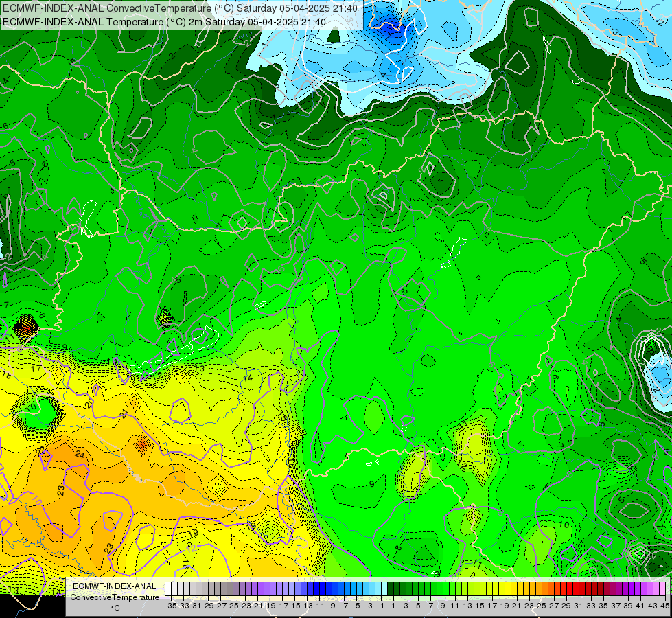Click the contour label 15 on map
The width and height of the screenshot is (672, 618).
tap(281, 416)
